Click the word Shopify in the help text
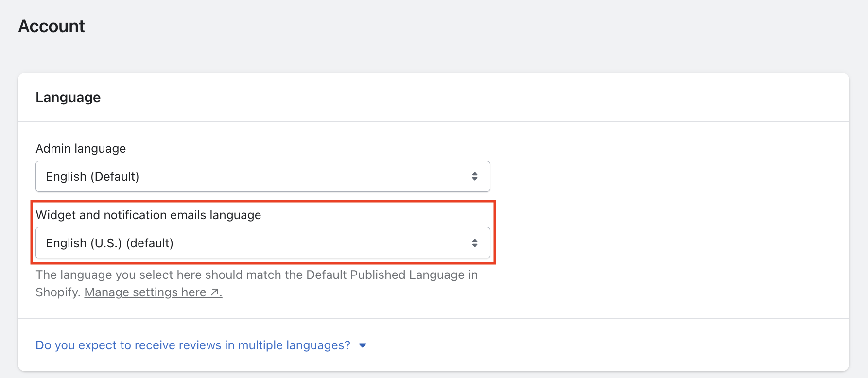868x378 pixels. coord(56,292)
